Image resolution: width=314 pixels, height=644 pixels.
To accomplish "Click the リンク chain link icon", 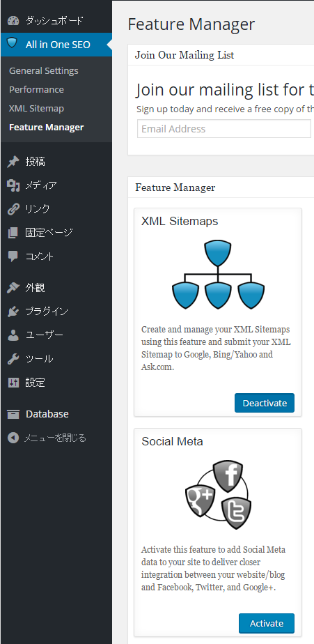I will [13, 209].
